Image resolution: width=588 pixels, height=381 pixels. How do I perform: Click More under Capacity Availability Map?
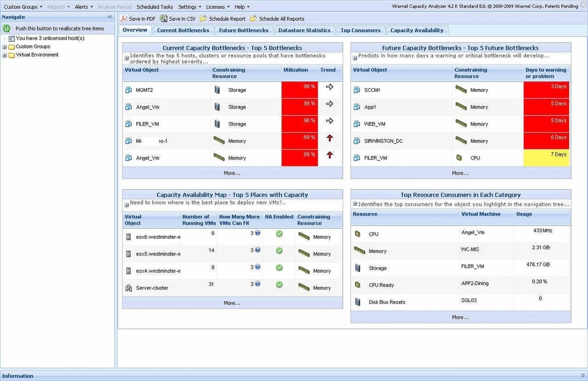[x=232, y=303]
